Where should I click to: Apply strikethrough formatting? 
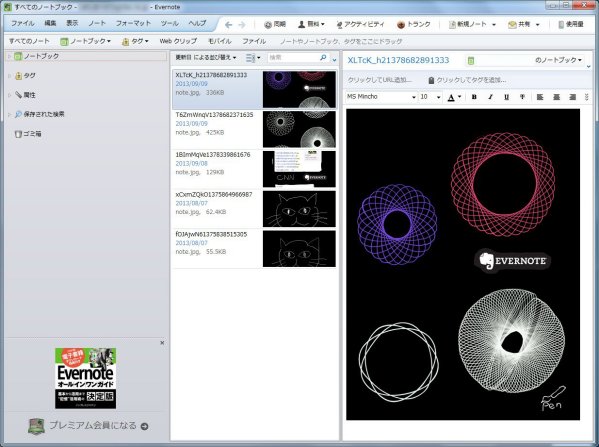point(522,97)
